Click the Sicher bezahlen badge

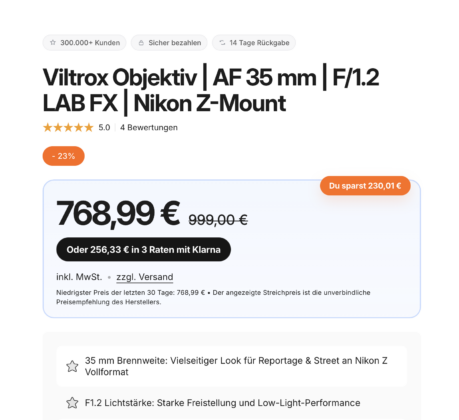click(x=169, y=43)
